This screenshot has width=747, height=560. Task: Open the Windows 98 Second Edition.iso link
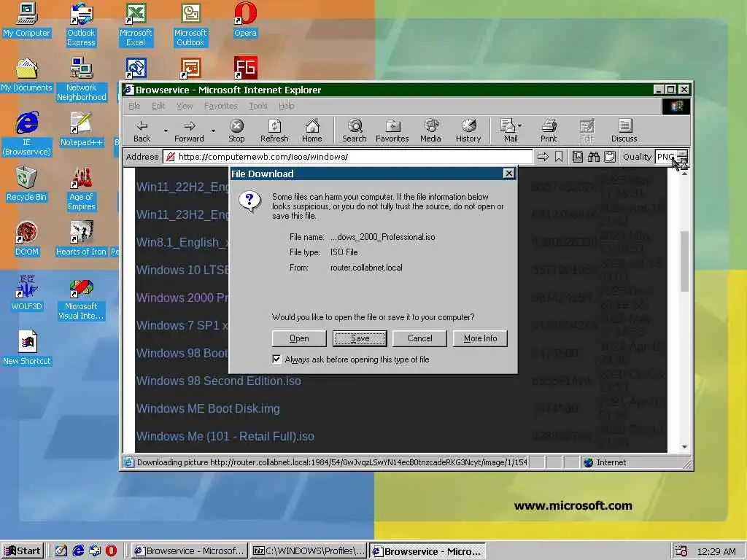pos(219,381)
